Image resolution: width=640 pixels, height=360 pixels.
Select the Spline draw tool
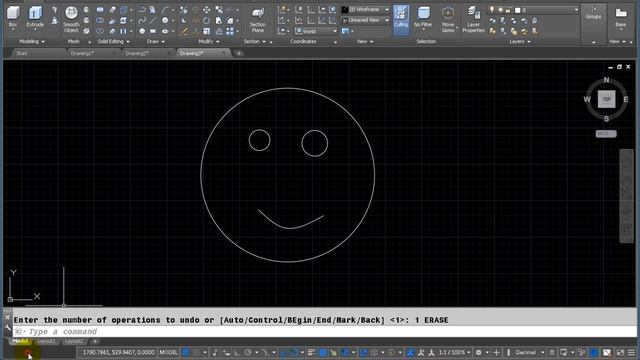pos(142,20)
